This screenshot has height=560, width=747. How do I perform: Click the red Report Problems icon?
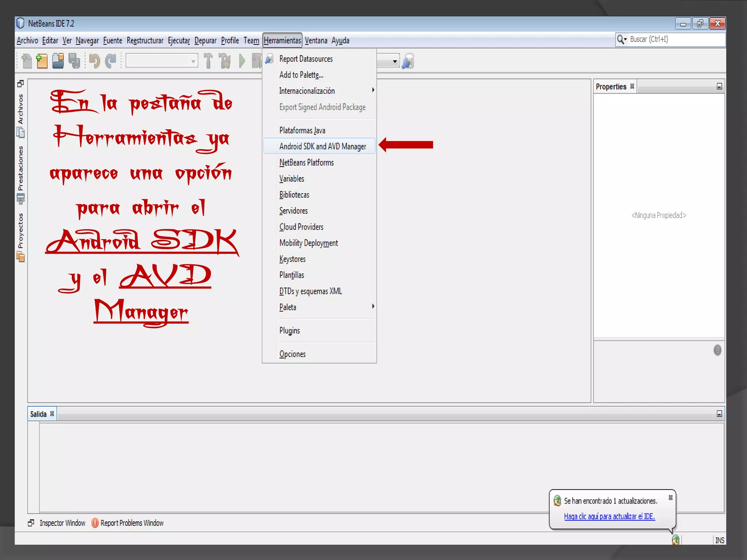pos(95,523)
